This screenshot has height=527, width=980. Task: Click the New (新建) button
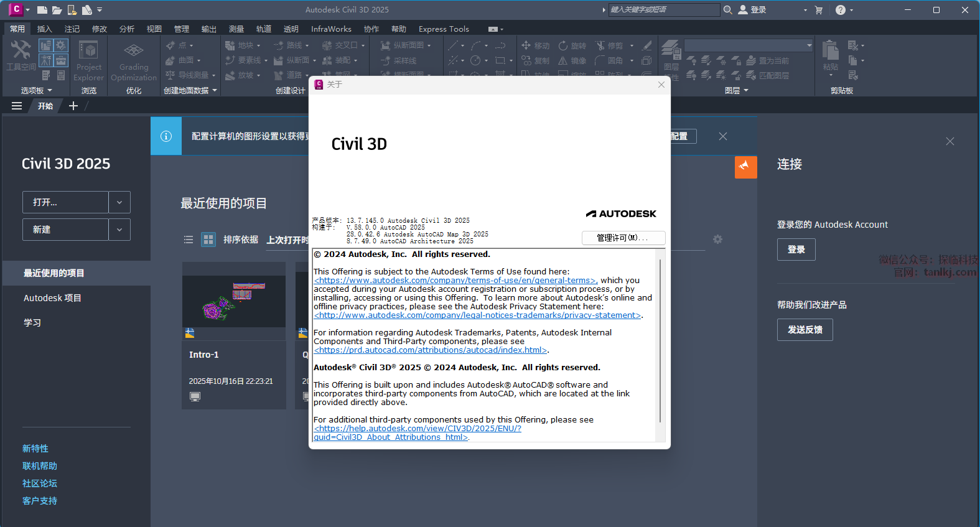coord(65,230)
